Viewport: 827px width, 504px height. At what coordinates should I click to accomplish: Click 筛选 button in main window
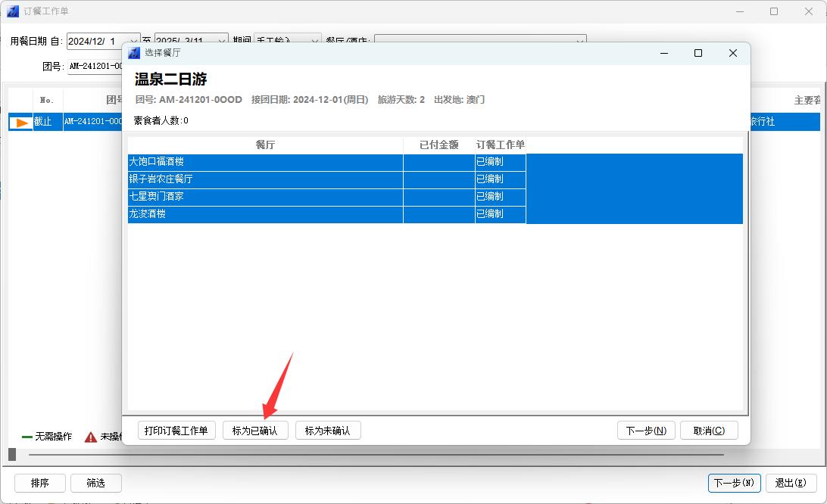tap(96, 483)
